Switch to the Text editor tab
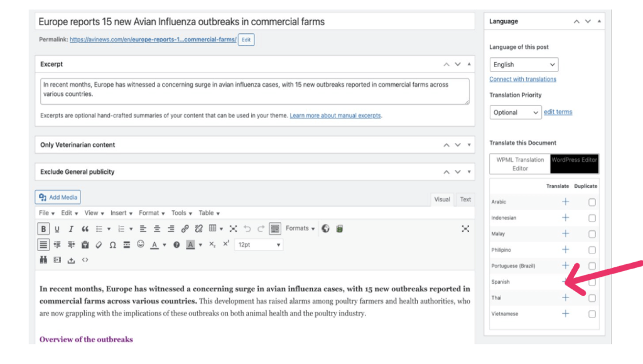The image size is (643, 364). click(465, 200)
